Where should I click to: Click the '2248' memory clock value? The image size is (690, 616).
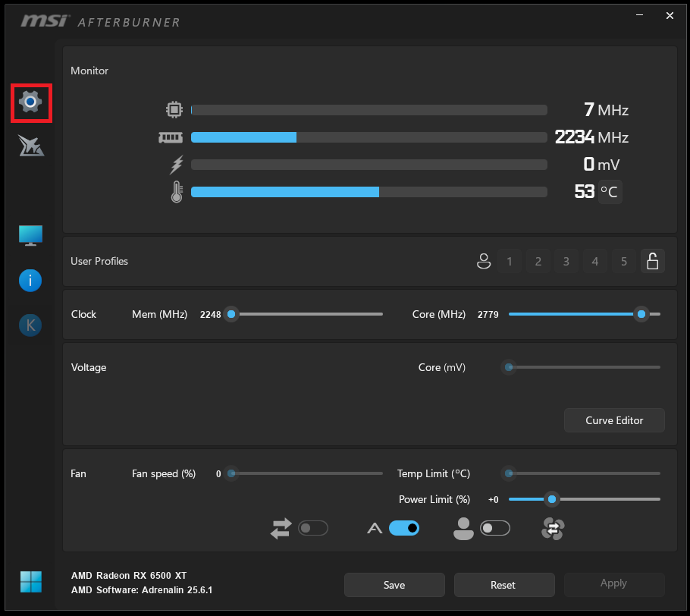210,314
